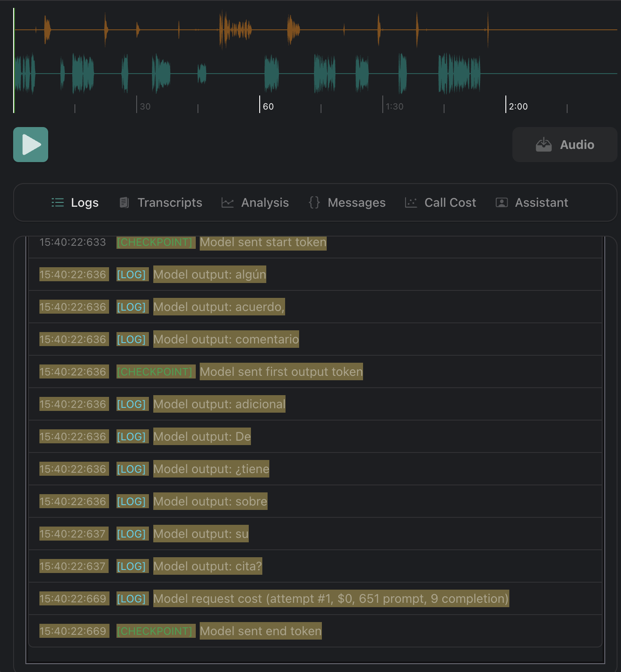Click the 1:30 timeline marker
The height and width of the screenshot is (672, 621).
coord(394,106)
